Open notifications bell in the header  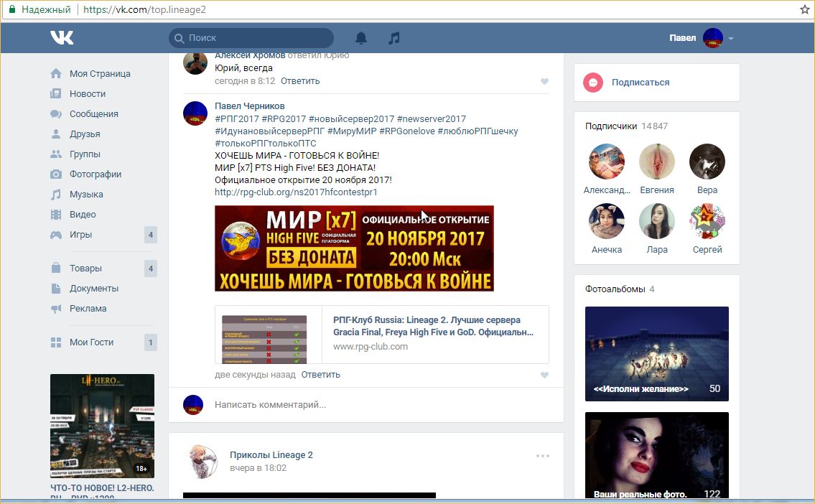tap(361, 38)
